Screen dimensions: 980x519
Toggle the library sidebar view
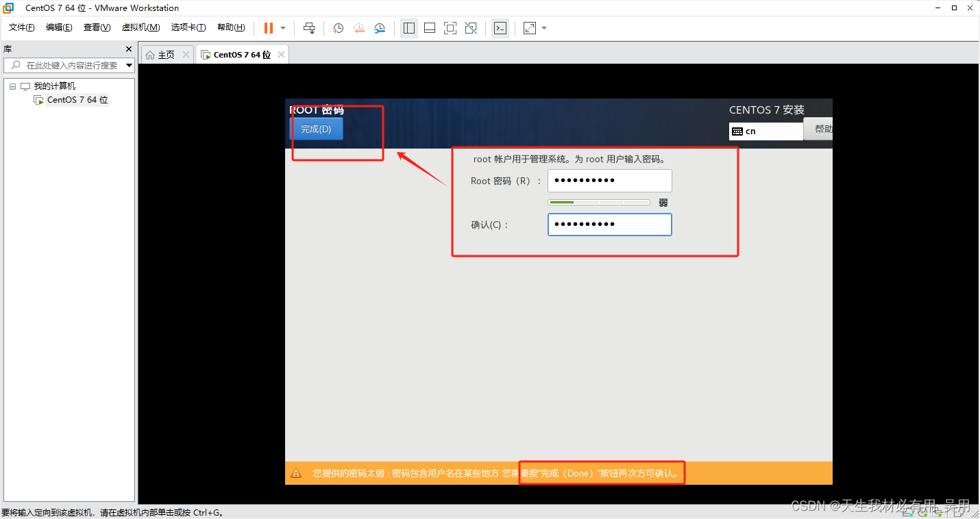point(409,28)
